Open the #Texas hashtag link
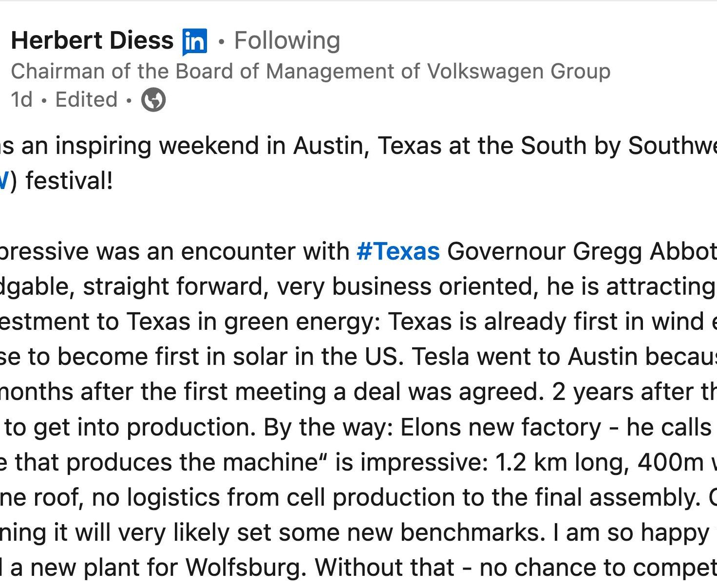The image size is (717, 588). [x=398, y=251]
